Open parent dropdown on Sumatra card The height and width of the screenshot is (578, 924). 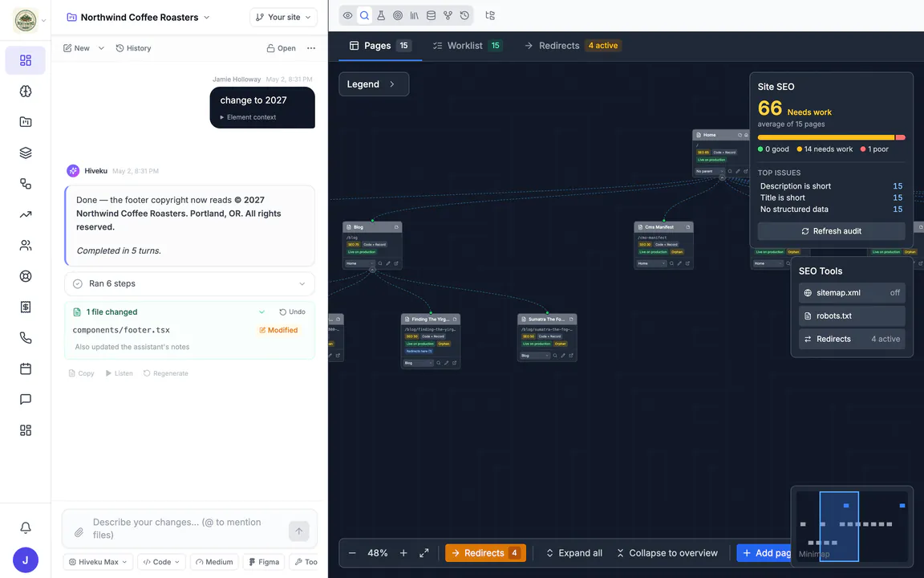point(535,356)
